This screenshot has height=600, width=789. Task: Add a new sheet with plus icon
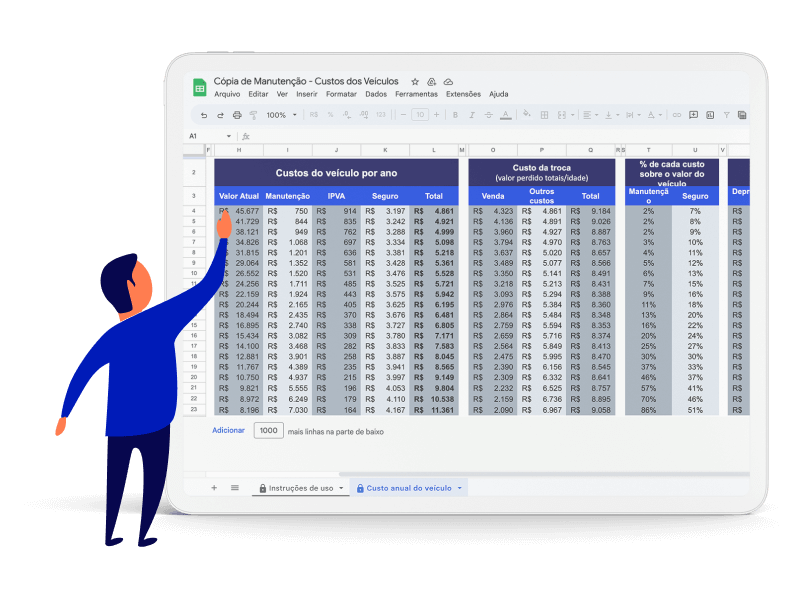pos(214,488)
